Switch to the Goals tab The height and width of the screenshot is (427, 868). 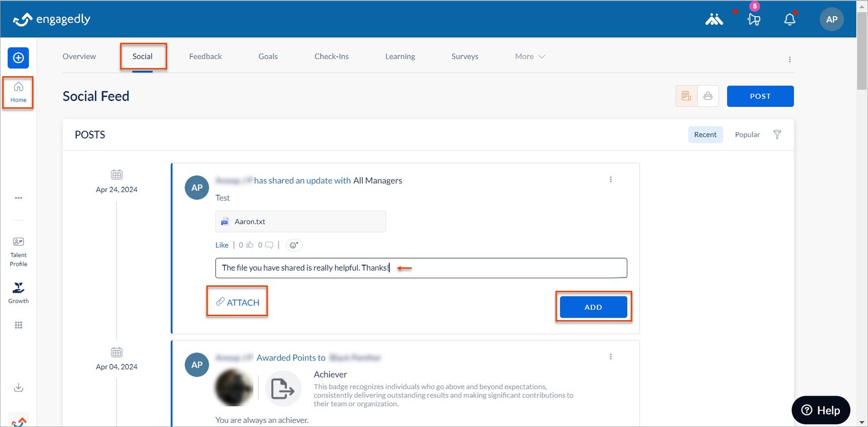click(268, 56)
